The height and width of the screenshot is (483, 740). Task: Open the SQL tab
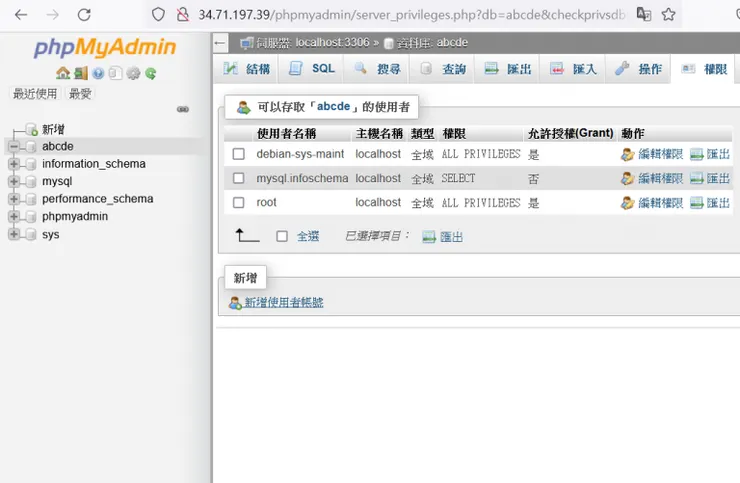(x=311, y=69)
